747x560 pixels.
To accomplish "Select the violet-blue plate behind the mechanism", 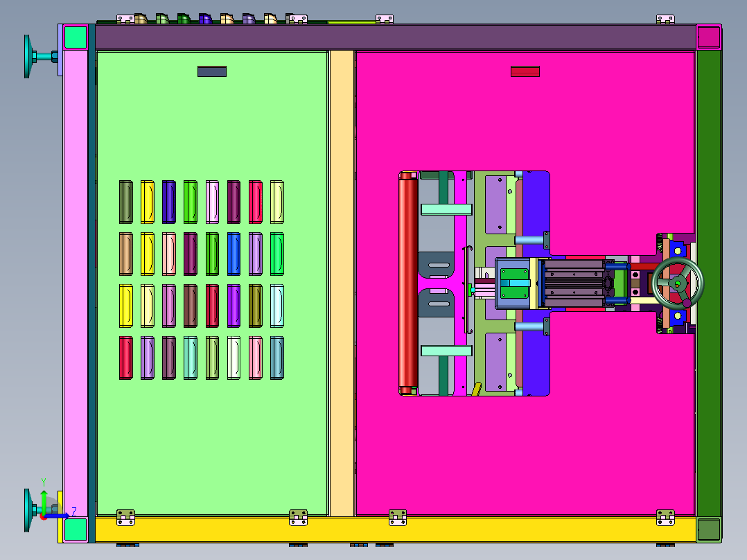I will tap(536, 210).
